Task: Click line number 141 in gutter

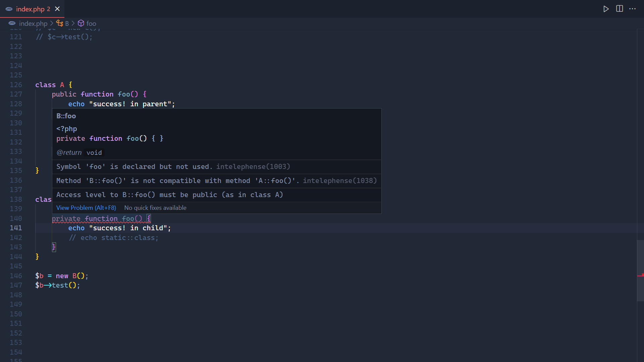Action: click(x=16, y=228)
